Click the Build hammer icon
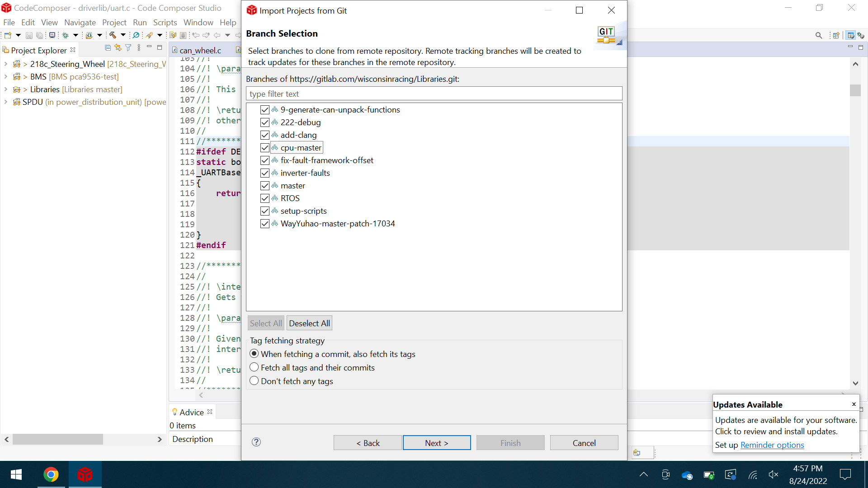Screen dimensions: 868x488 (x=113, y=35)
